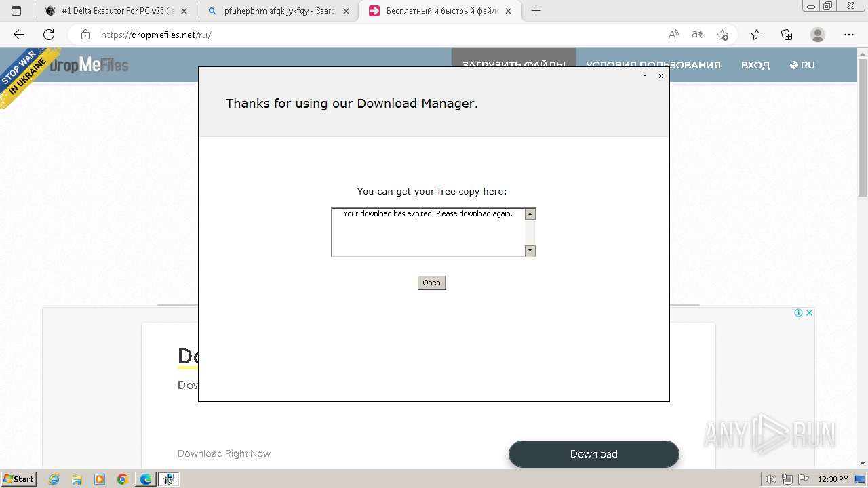This screenshot has width=868, height=488.
Task: Close the Search tab
Action: (346, 11)
